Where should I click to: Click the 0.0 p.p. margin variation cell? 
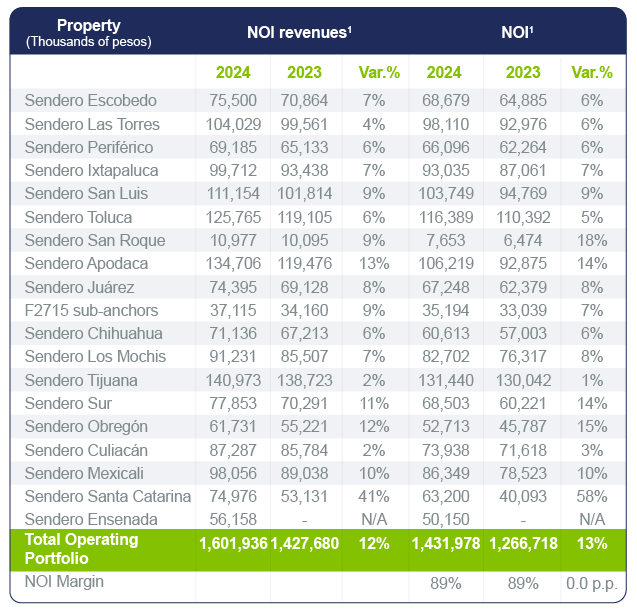[591, 584]
